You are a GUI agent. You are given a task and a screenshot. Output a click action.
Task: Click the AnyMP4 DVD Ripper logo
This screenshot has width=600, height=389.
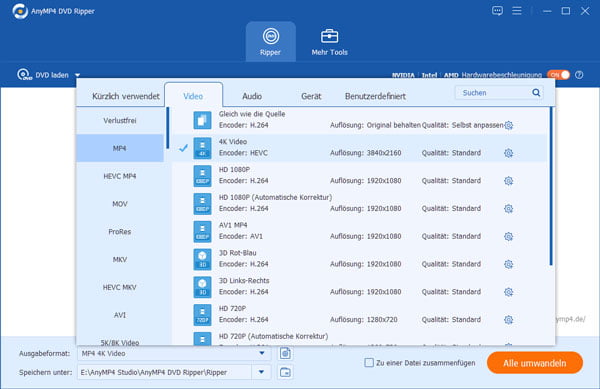click(x=20, y=11)
